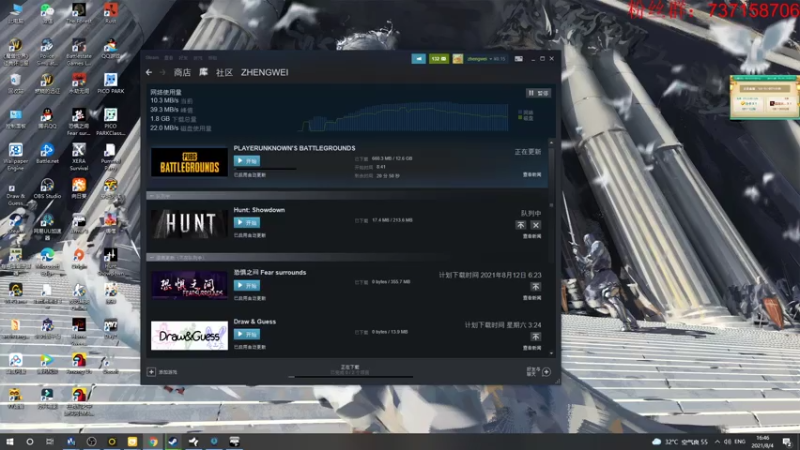Select The Forest desktop shortcut

pos(79,14)
